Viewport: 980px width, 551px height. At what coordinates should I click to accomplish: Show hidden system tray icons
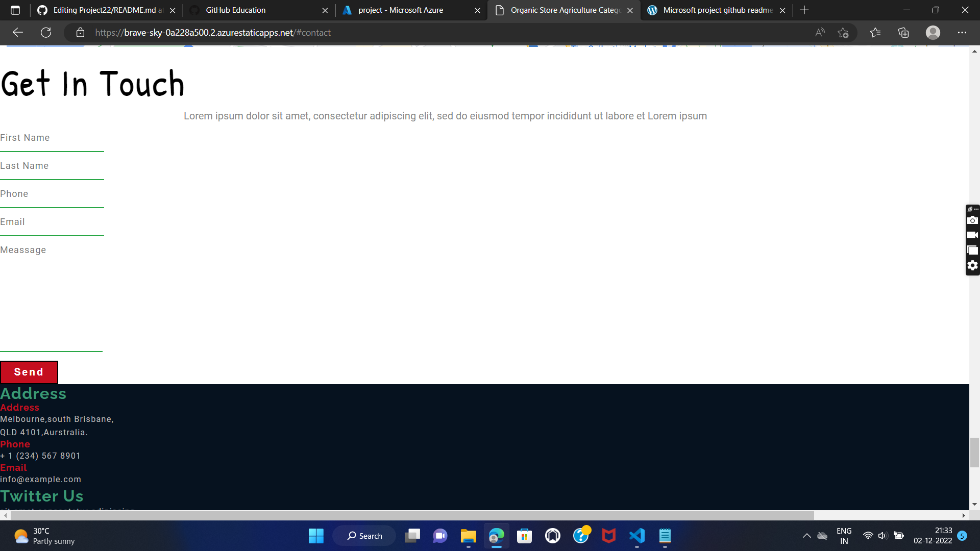(806, 536)
